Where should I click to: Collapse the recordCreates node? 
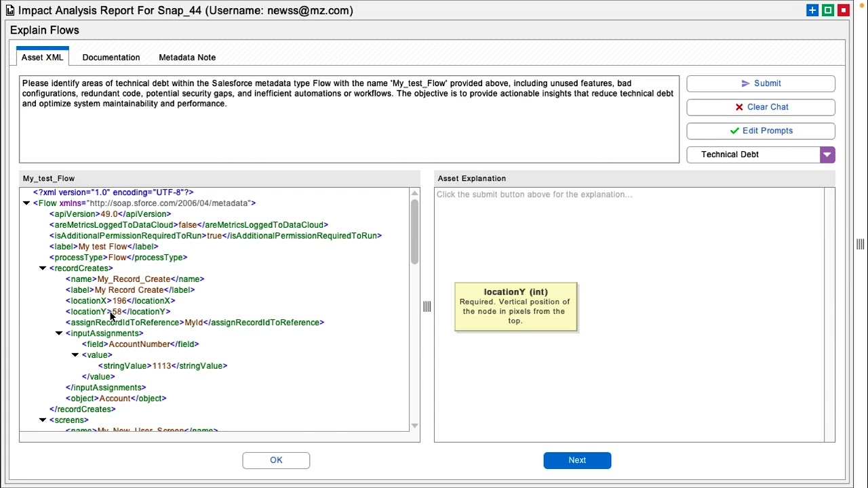[x=43, y=268]
